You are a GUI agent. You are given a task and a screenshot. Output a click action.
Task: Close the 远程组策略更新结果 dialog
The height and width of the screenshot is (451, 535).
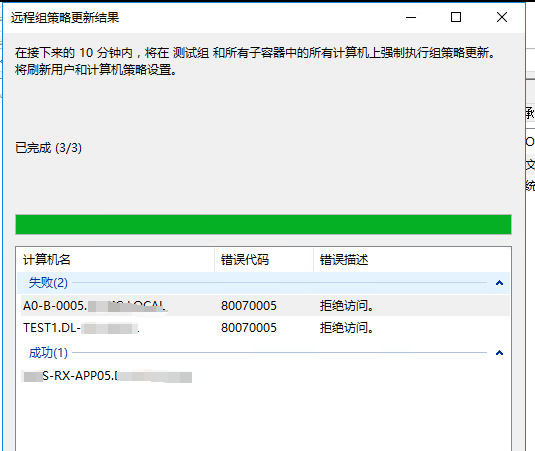pos(502,17)
